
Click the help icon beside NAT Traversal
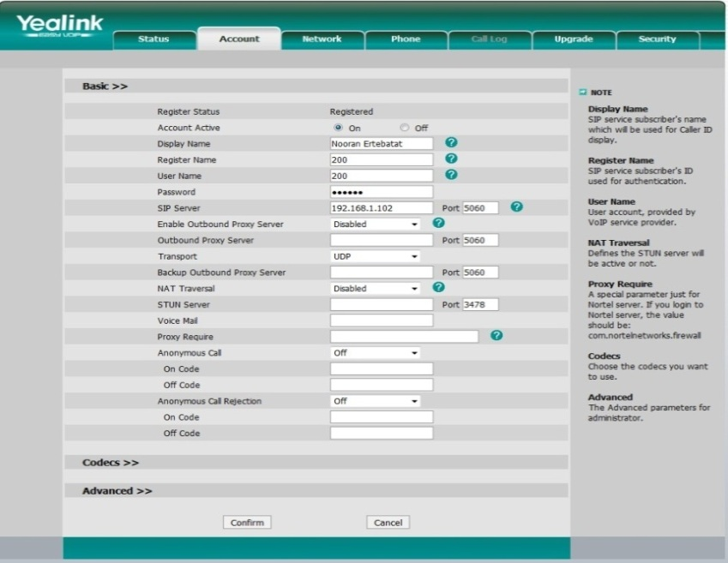click(x=438, y=287)
